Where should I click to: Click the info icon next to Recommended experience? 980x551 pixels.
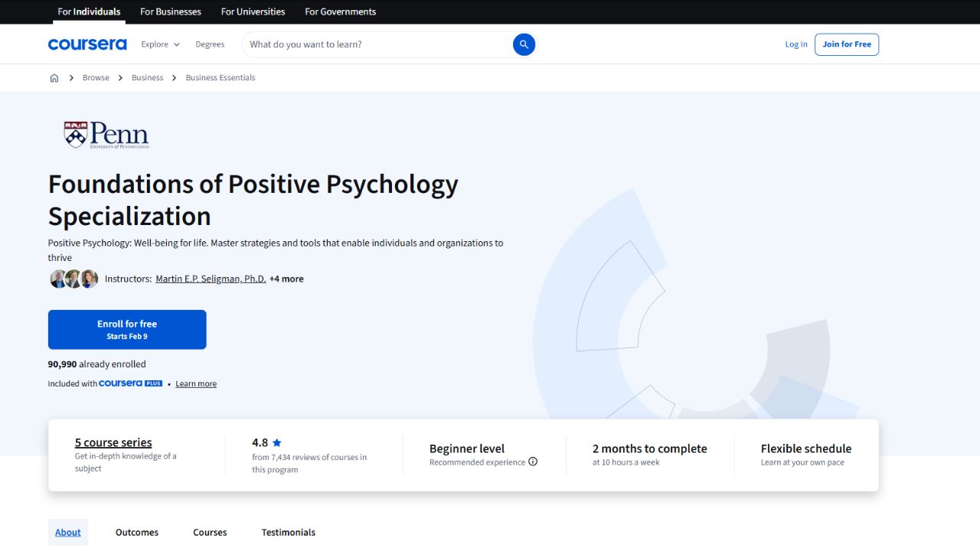click(532, 461)
